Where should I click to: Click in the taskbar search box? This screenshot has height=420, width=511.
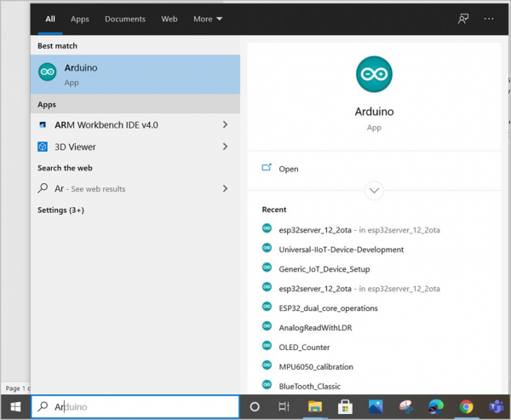click(x=135, y=406)
